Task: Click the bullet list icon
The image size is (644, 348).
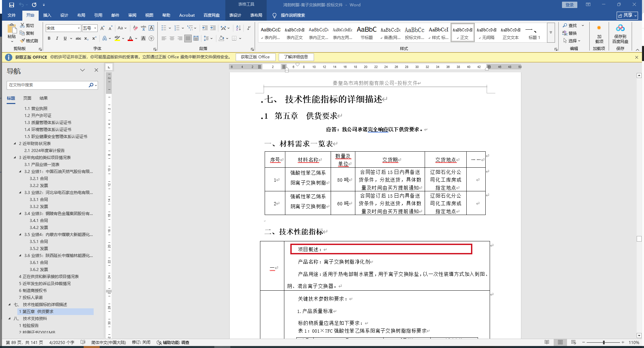Action: coord(164,28)
